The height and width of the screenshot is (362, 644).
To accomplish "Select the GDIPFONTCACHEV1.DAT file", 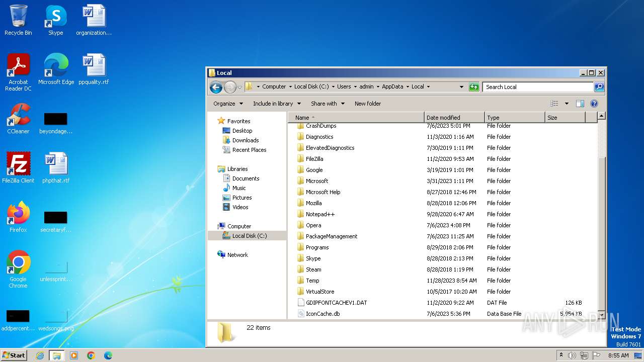I will point(336,303).
